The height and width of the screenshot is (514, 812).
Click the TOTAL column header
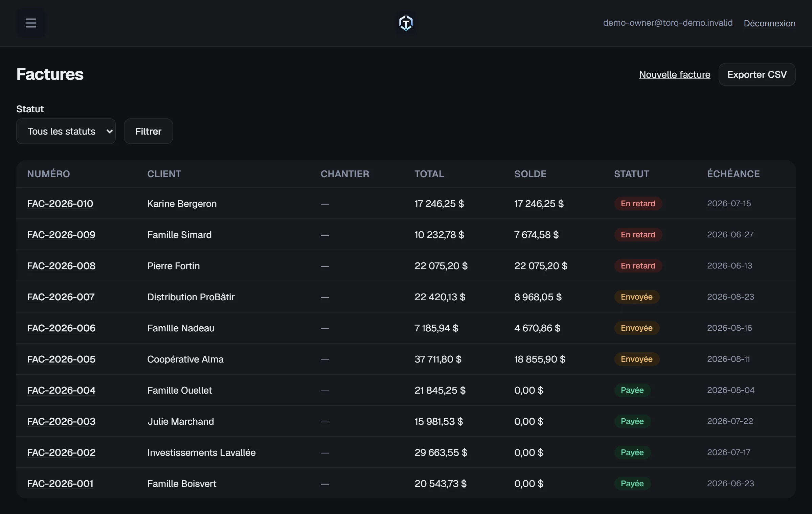[x=429, y=174]
